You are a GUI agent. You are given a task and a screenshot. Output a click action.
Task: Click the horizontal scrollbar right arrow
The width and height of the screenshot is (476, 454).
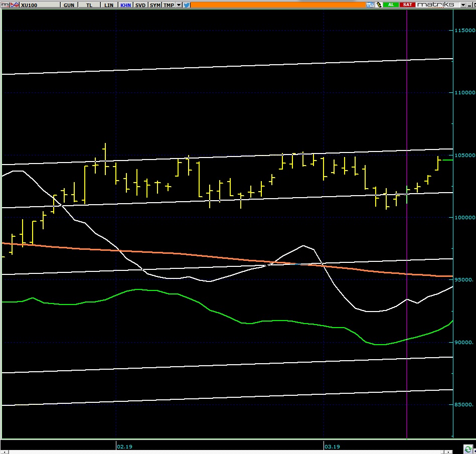(x=449, y=452)
